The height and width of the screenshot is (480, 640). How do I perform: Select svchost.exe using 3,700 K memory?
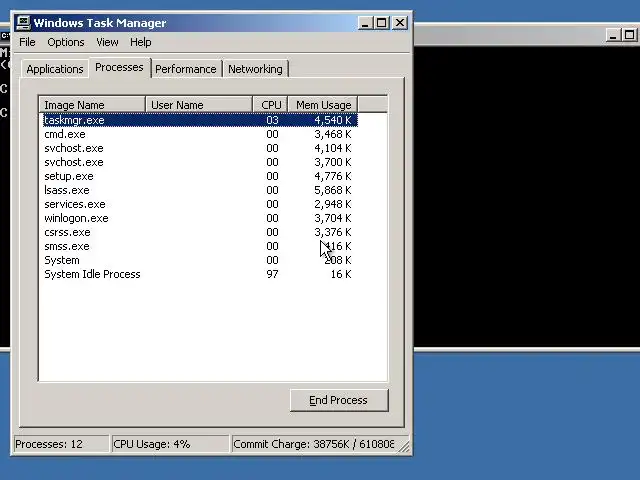pos(200,162)
